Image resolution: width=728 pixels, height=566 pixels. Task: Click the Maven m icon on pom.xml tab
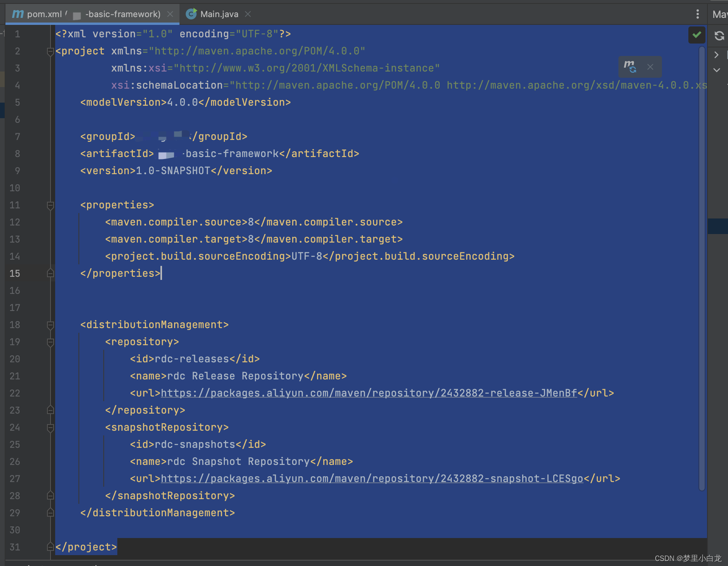click(x=18, y=14)
